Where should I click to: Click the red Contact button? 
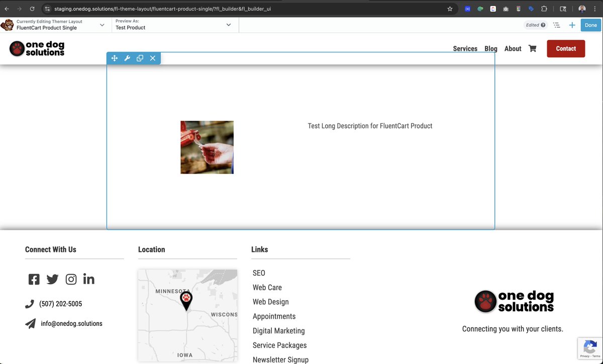click(566, 49)
